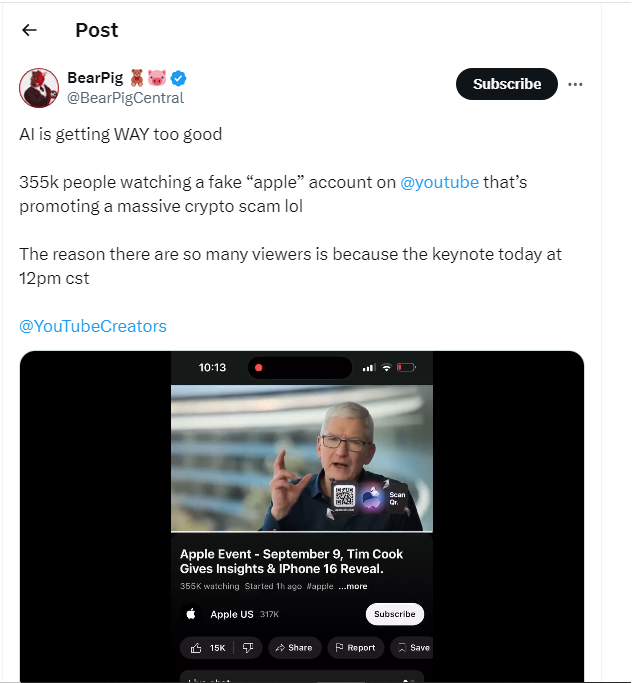Open the @youtube mention link
This screenshot has width=632, height=683.
point(439,182)
